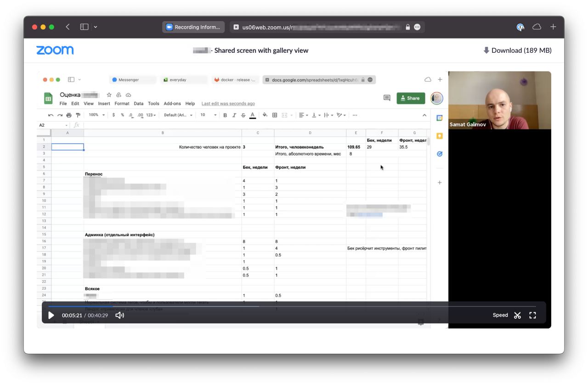This screenshot has height=385, width=588.
Task: Expand the sidebar dropdown chevron in outer browser
Action: coord(96,27)
